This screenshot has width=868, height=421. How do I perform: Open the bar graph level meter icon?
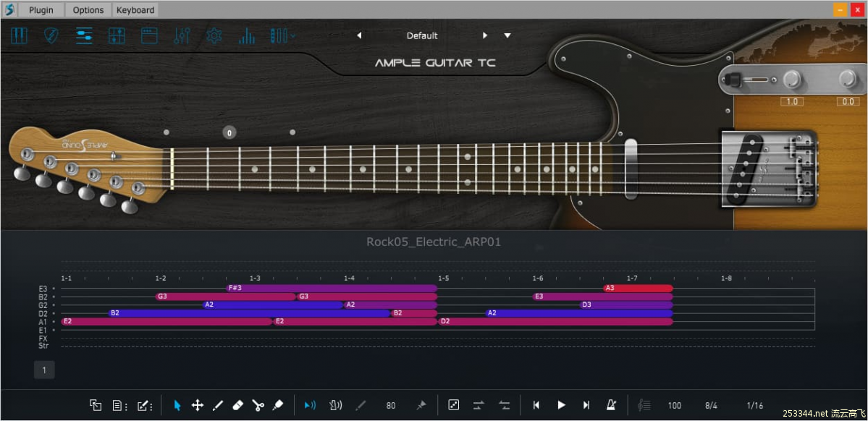(x=247, y=36)
